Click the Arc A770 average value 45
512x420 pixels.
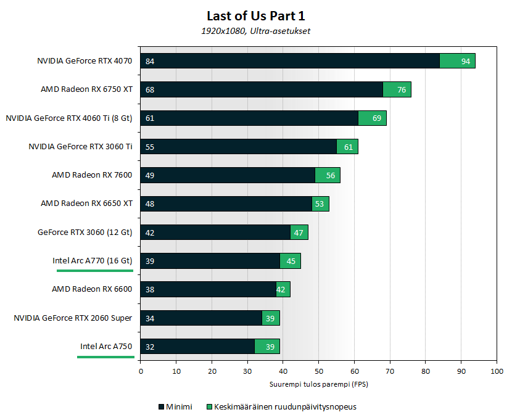(x=291, y=261)
